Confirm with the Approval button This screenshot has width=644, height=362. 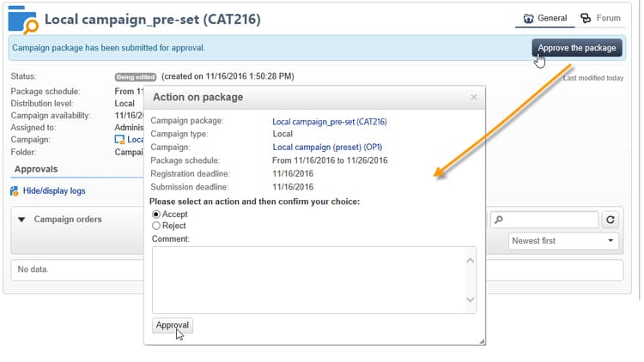[173, 325]
